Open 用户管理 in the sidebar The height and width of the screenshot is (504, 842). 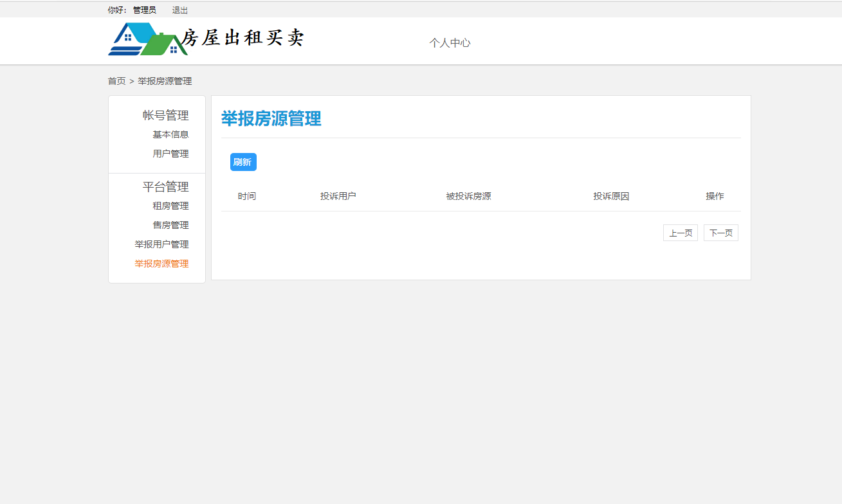click(x=170, y=154)
